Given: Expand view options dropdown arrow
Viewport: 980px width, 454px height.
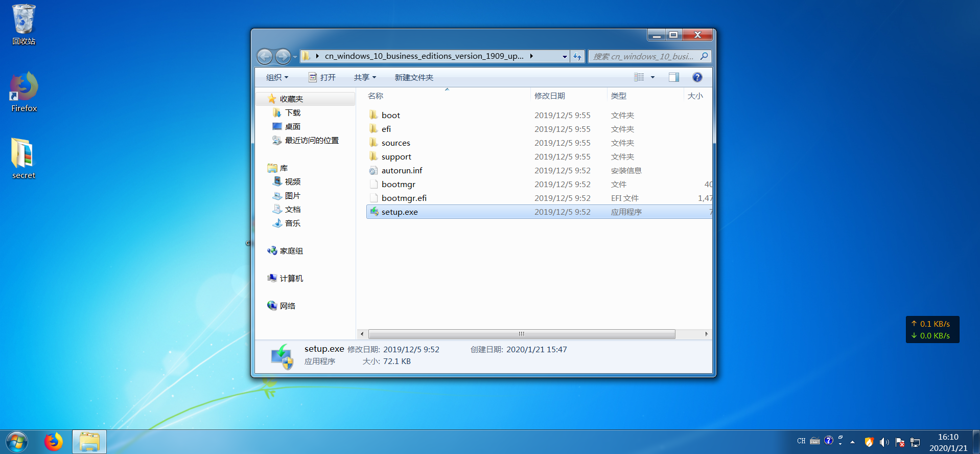Looking at the screenshot, I should tap(652, 77).
